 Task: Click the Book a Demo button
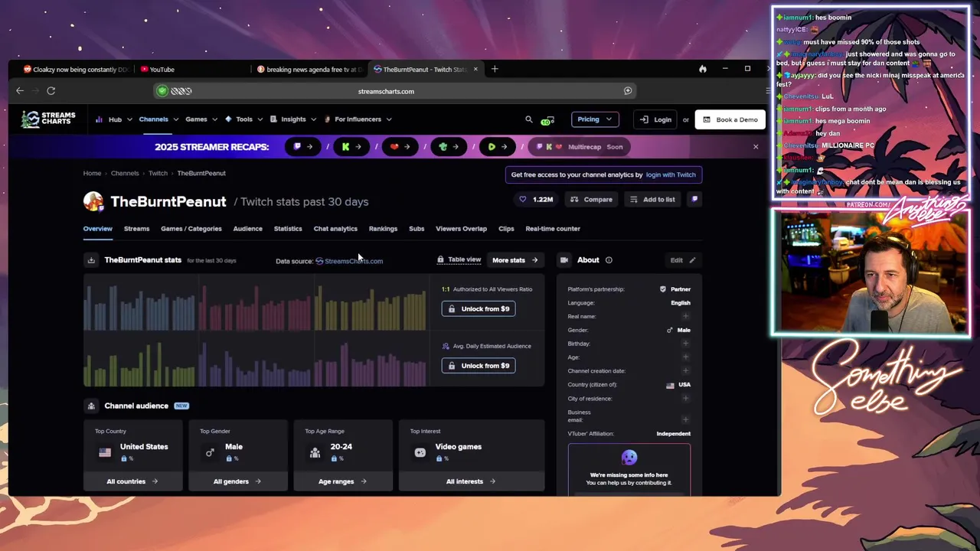click(730, 119)
